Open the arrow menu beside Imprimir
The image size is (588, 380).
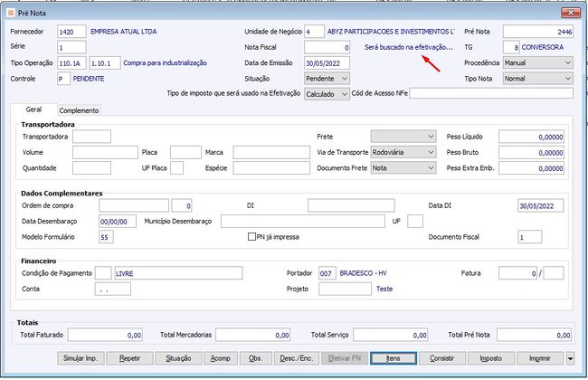[x=569, y=358]
